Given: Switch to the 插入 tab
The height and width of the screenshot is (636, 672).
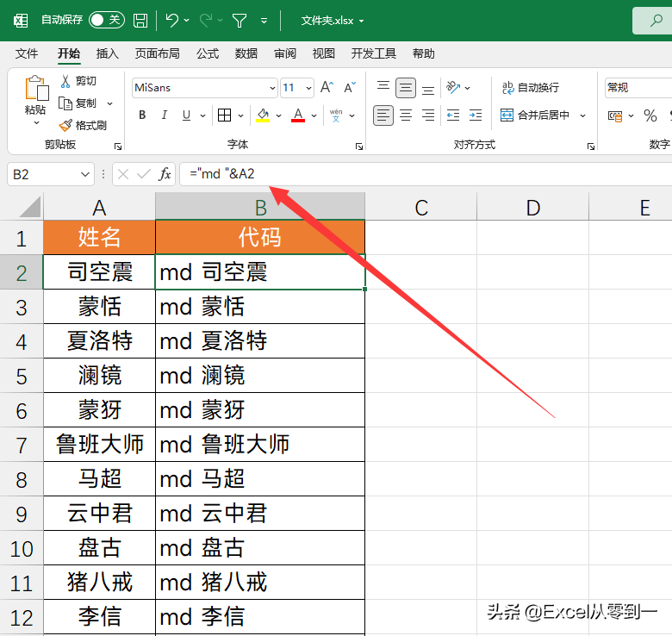Looking at the screenshot, I should click(x=107, y=53).
